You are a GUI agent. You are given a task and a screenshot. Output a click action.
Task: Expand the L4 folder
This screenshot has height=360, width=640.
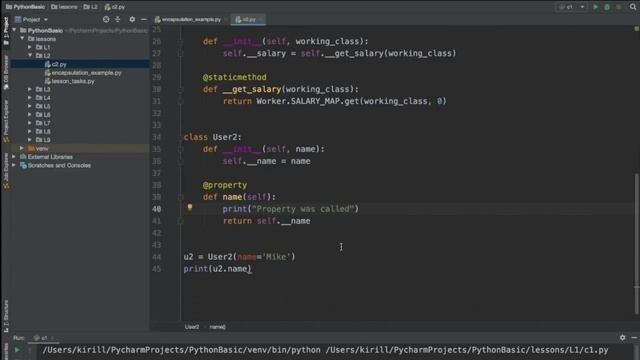click(30, 98)
